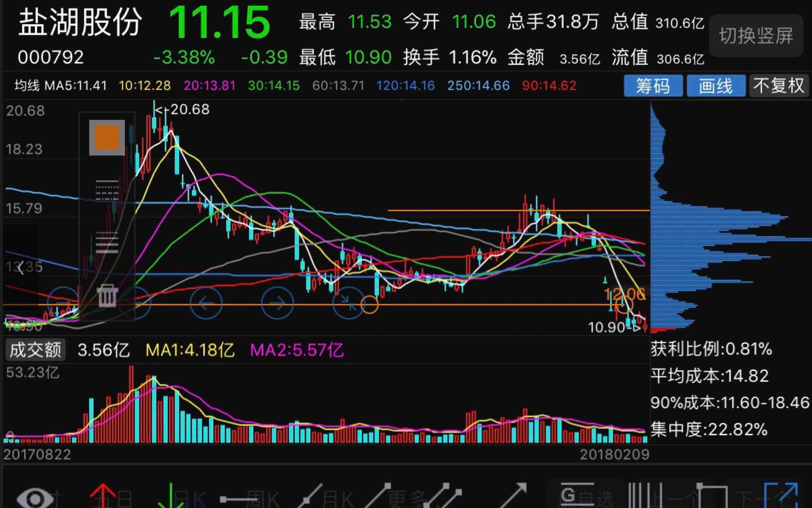This screenshot has width=812, height=508.
Task: Tap the chip distribution histogram
Action: point(731,218)
